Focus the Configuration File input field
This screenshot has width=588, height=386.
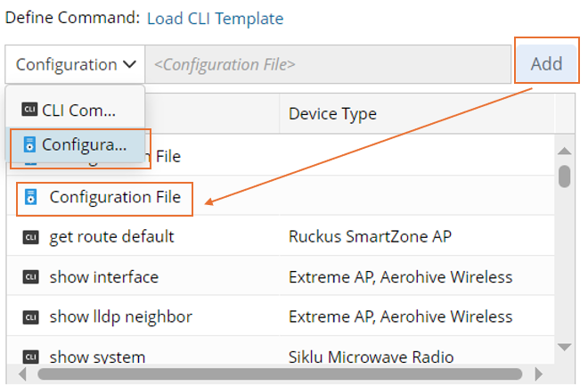coord(328,64)
